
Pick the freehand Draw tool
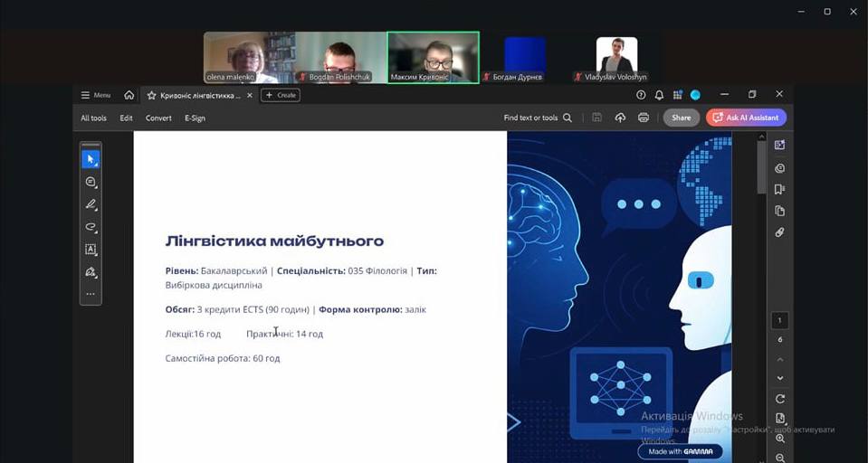pos(91,227)
